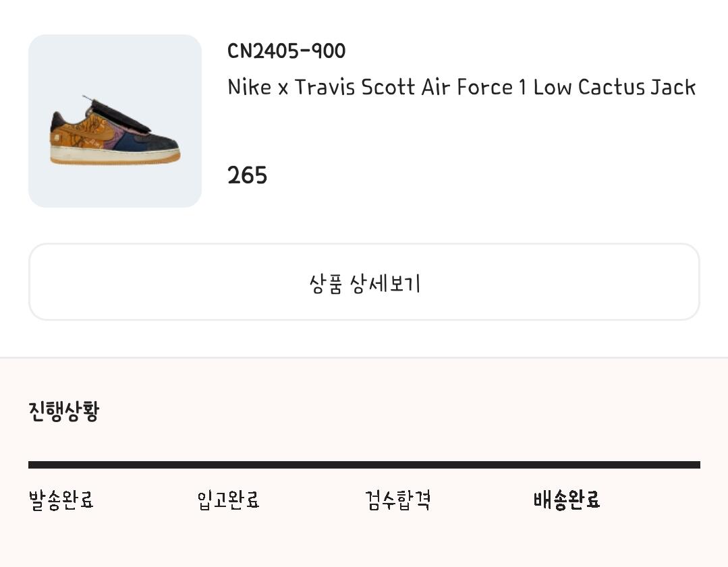Click the black lace cover on the sneaker
Screen dimensions: 728x567
click(125, 115)
